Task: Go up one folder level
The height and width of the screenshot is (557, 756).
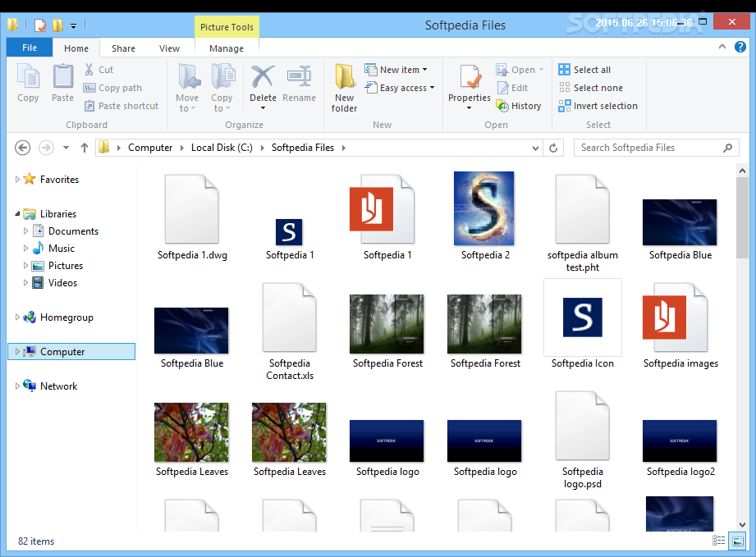Action: 85,148
